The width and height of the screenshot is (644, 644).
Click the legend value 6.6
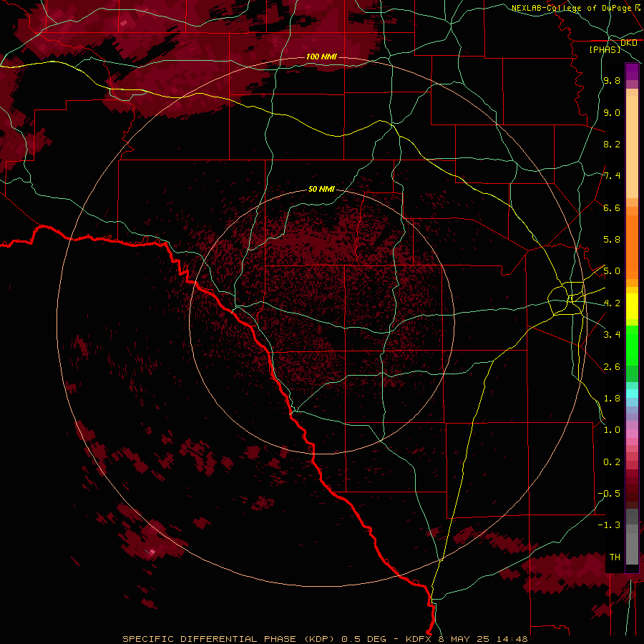612,208
